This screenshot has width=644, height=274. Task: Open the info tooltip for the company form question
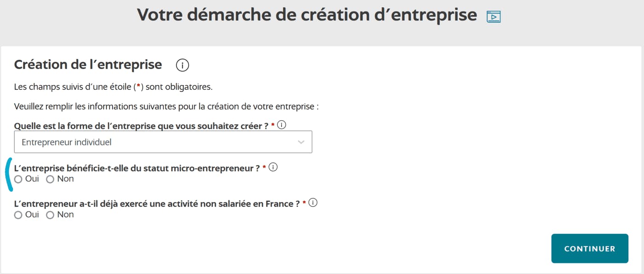click(282, 123)
